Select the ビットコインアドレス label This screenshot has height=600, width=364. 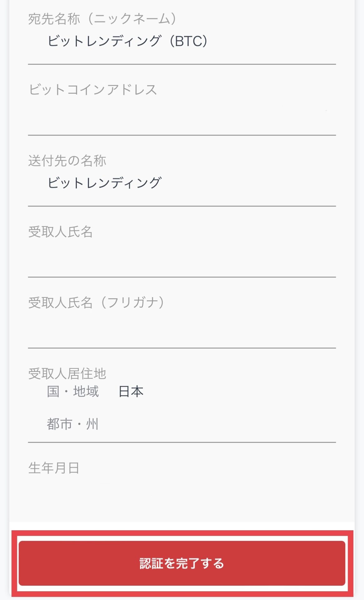(93, 90)
